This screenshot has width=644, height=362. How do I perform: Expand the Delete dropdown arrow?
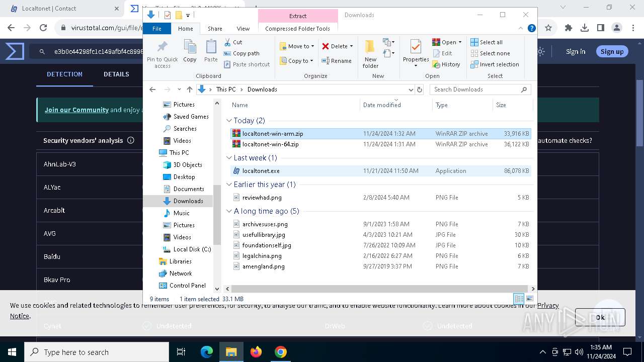351,46
